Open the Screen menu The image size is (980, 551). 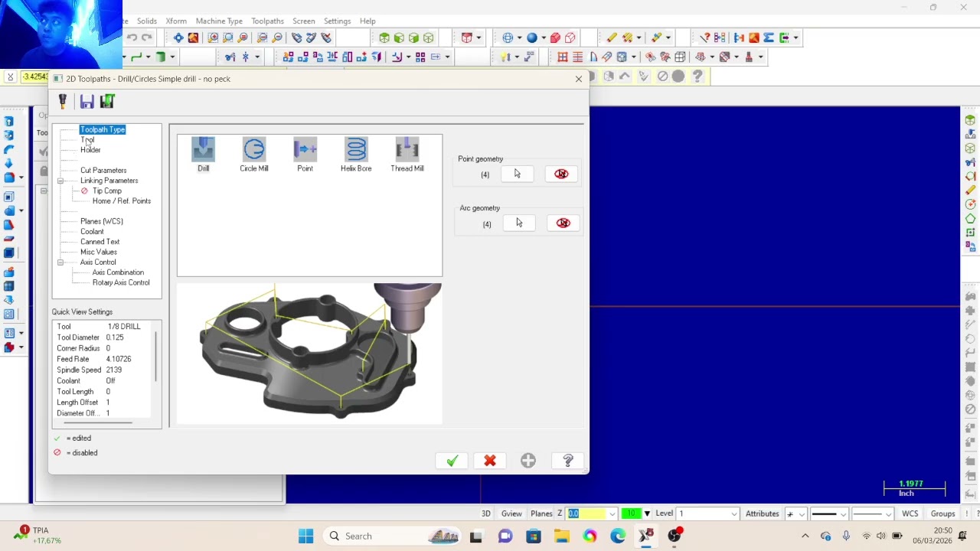304,21
